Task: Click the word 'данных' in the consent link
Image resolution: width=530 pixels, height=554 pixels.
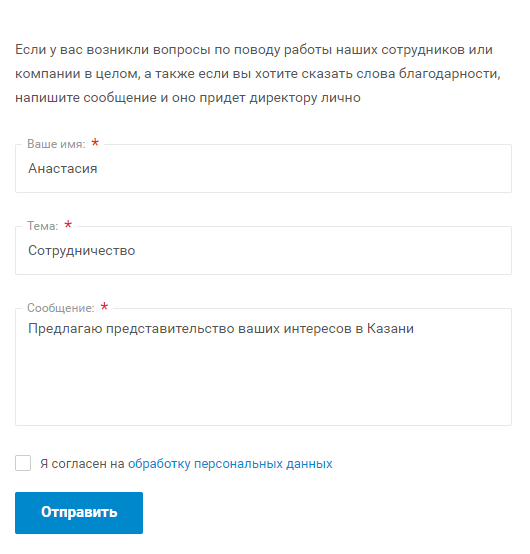Action: click(x=309, y=464)
